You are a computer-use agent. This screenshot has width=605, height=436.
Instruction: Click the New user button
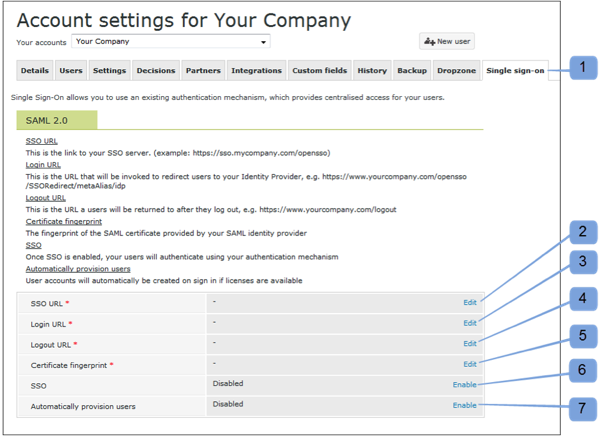click(446, 42)
